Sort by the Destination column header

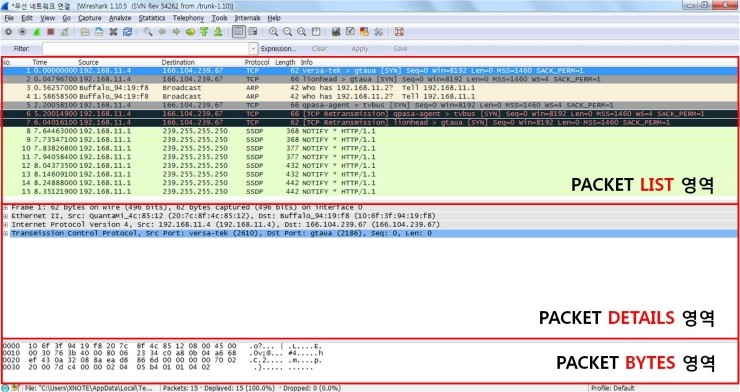tap(178, 62)
